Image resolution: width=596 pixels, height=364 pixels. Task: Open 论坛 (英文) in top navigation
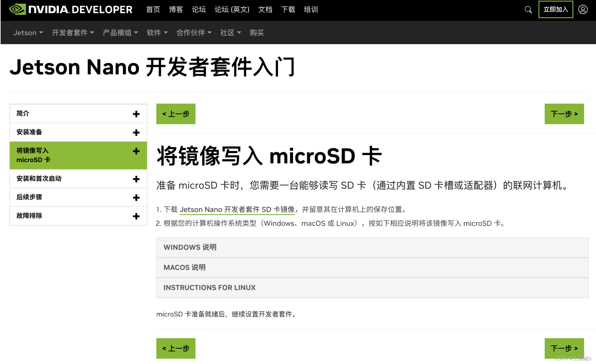click(x=232, y=10)
